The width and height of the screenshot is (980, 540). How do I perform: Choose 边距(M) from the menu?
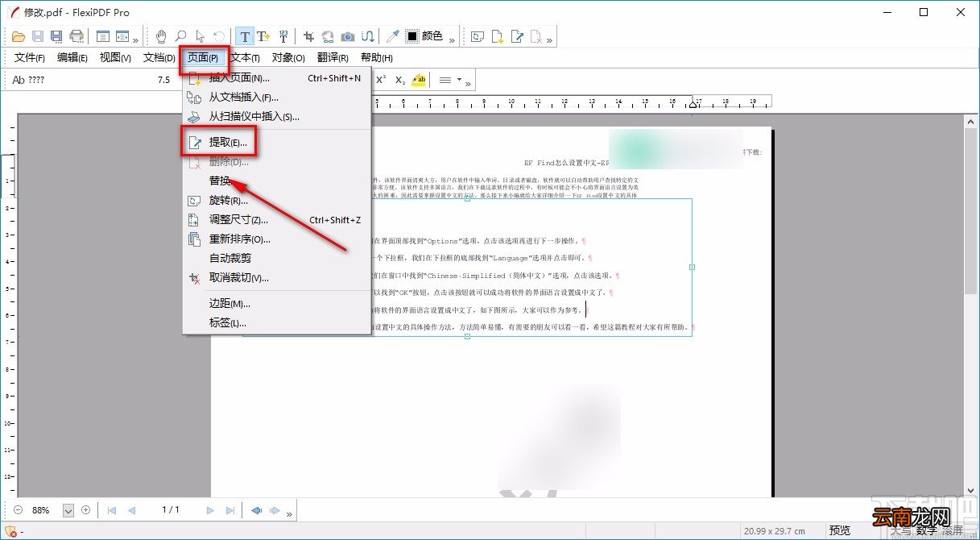[x=276, y=303]
